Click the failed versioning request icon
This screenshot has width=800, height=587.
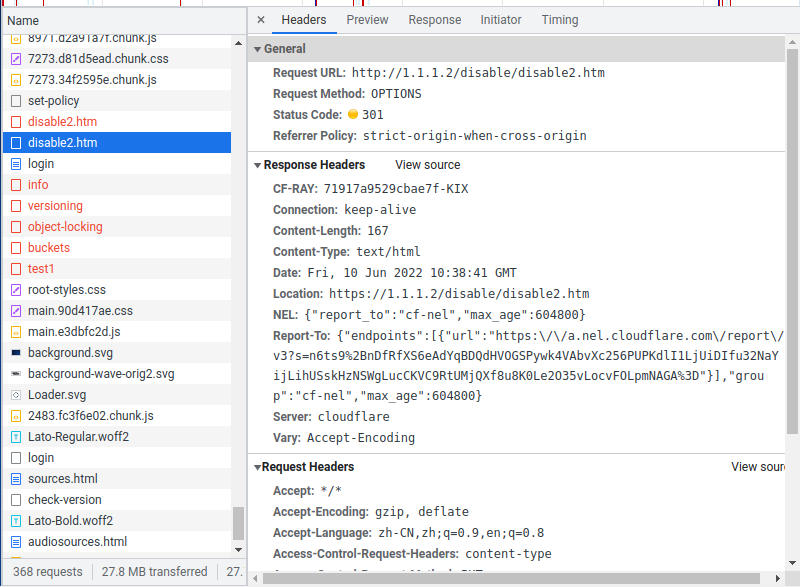point(16,206)
